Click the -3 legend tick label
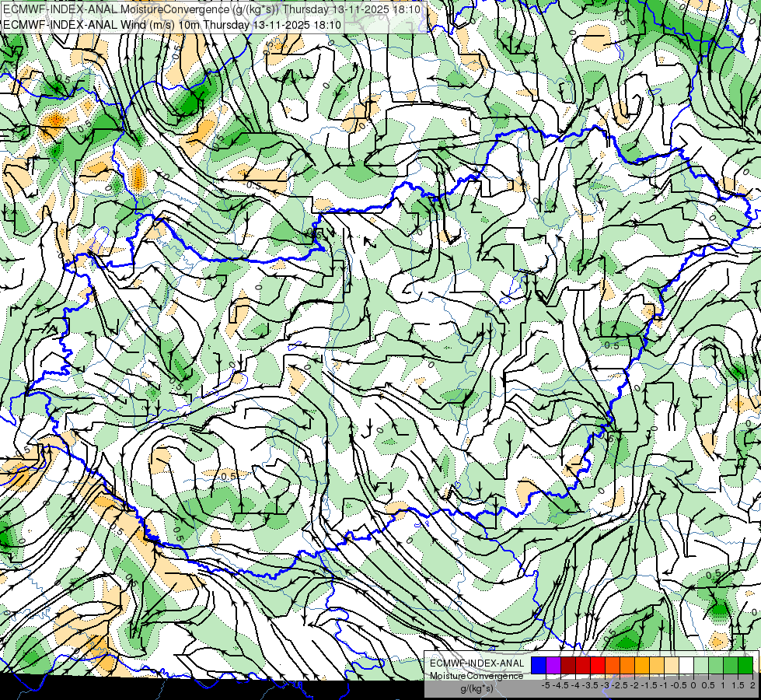 (x=605, y=685)
